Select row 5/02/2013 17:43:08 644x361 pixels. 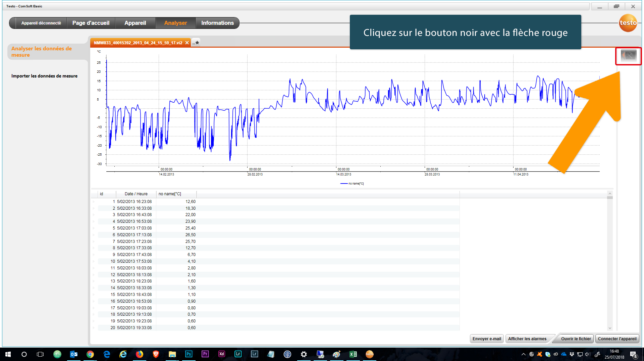pyautogui.click(x=278, y=255)
